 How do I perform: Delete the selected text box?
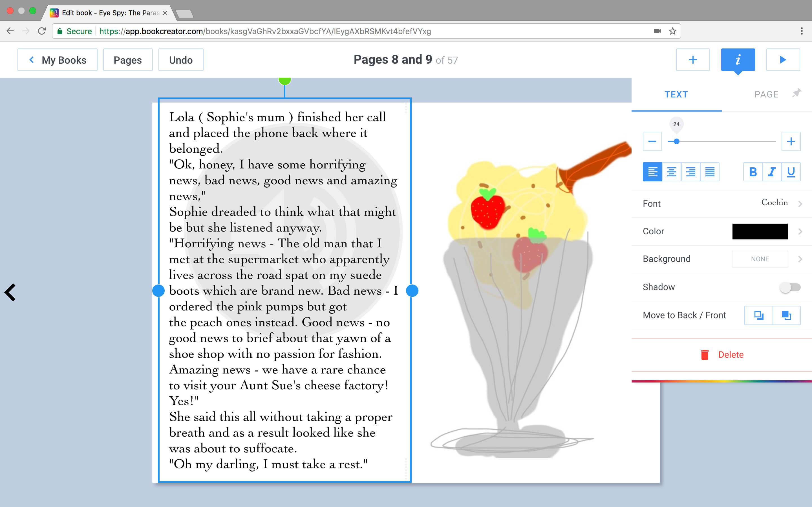[722, 354]
